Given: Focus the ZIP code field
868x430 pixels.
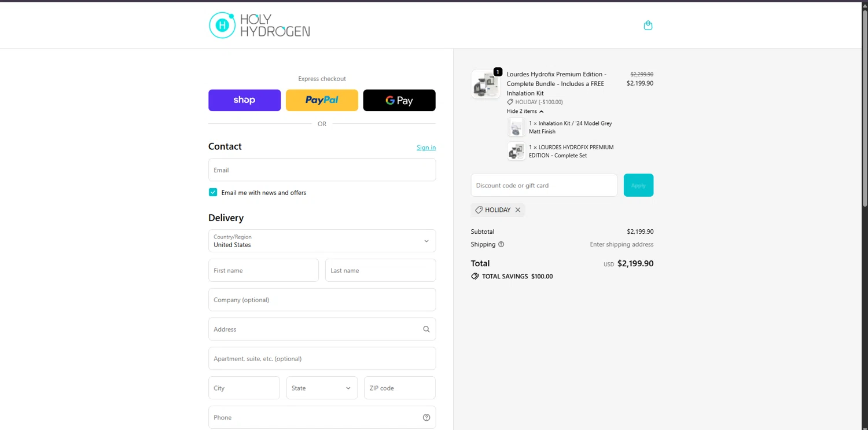Looking at the screenshot, I should [399, 388].
